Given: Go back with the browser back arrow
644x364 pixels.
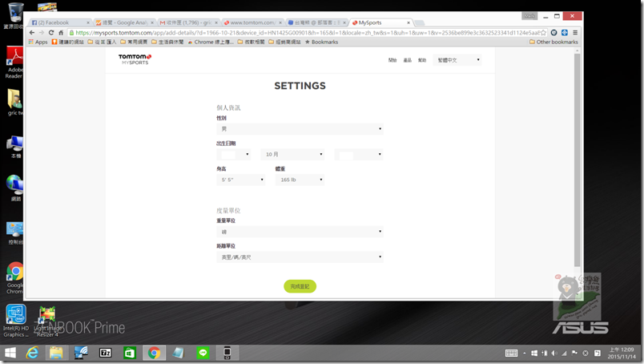Looking at the screenshot, I should [x=32, y=33].
